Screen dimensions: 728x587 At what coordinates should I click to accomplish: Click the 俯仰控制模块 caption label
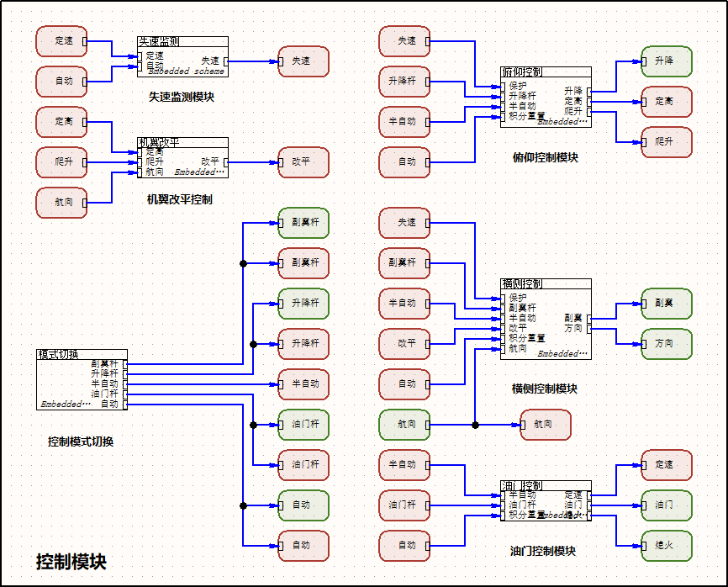[x=545, y=157]
